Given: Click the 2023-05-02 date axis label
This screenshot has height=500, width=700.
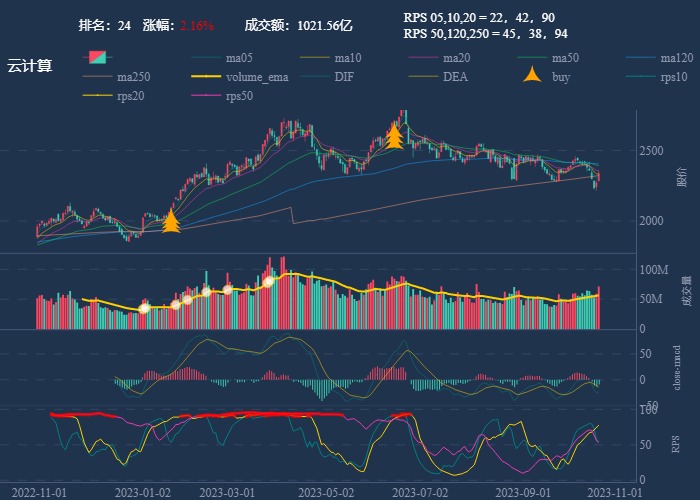Looking at the screenshot, I should [x=333, y=492].
